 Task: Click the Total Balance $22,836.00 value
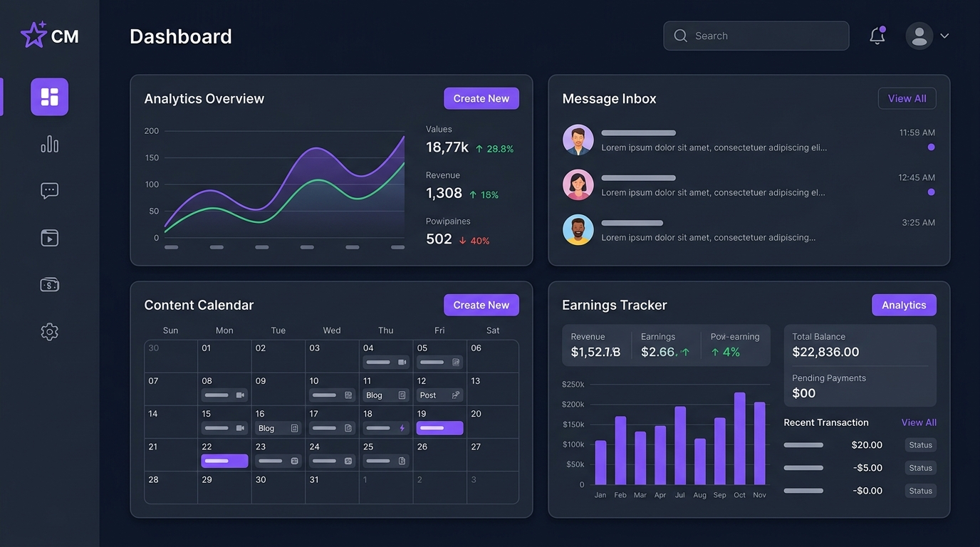[x=825, y=352]
